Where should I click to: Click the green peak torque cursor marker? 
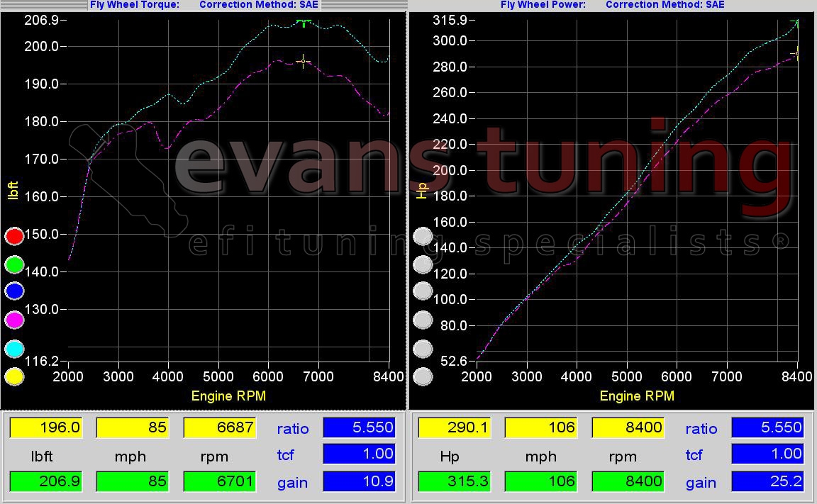pos(304,22)
